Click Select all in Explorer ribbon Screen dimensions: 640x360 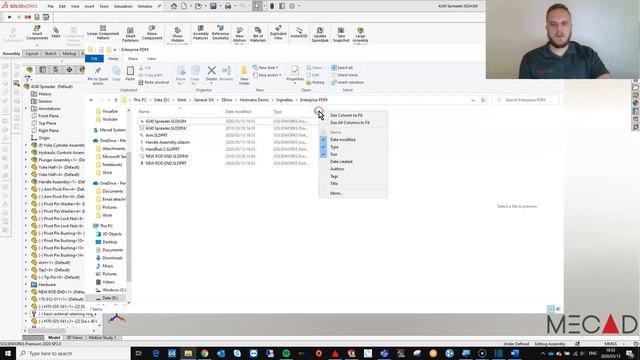coord(342,68)
